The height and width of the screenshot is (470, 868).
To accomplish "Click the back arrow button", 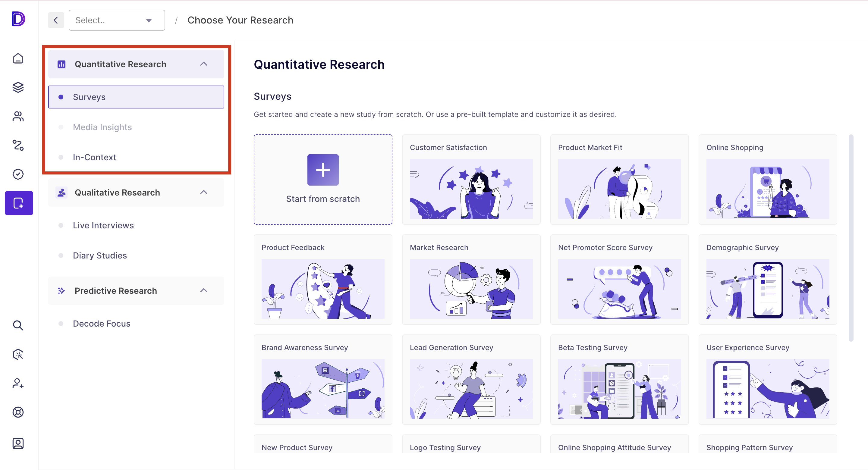I will [x=56, y=20].
